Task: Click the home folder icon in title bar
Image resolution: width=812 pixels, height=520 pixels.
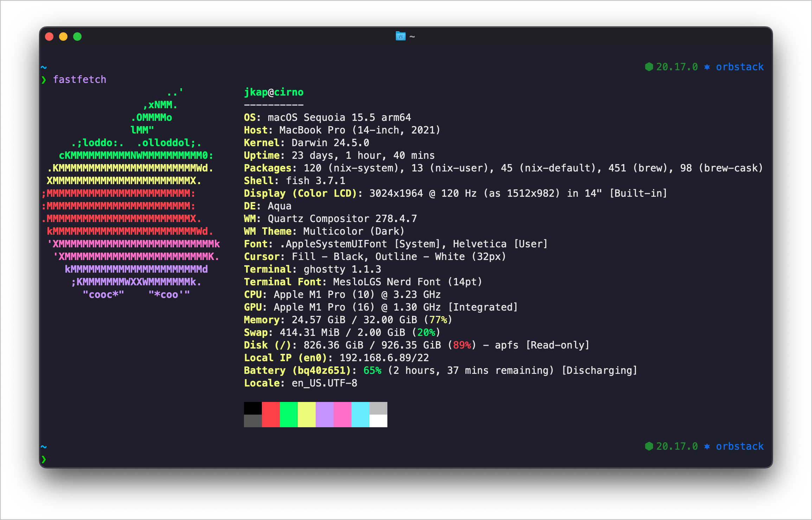Action: point(400,36)
